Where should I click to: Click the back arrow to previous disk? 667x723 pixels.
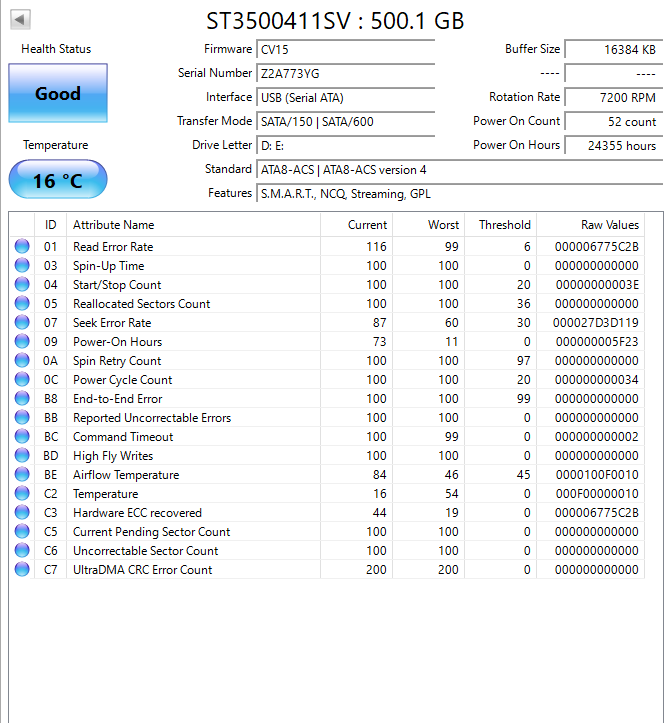20,19
